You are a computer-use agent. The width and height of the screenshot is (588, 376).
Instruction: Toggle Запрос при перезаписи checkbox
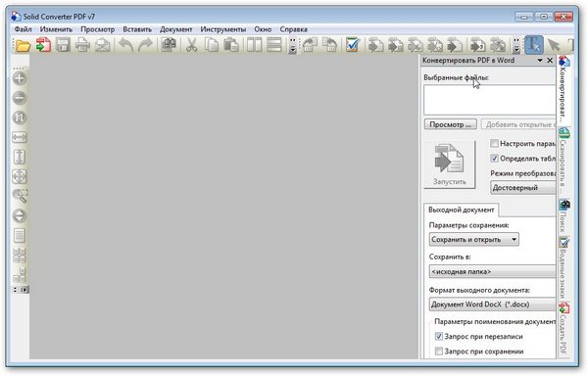pos(438,336)
